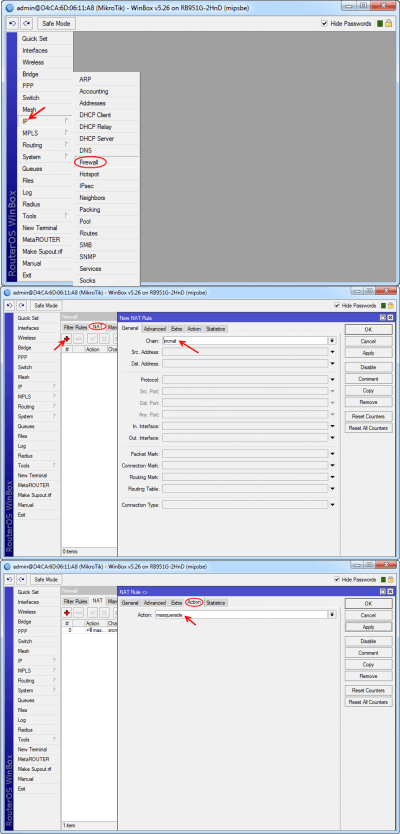Click the red plus icon in the empty Firewall NAT list
Viewport: 400px width, 834px height.
(x=66, y=339)
